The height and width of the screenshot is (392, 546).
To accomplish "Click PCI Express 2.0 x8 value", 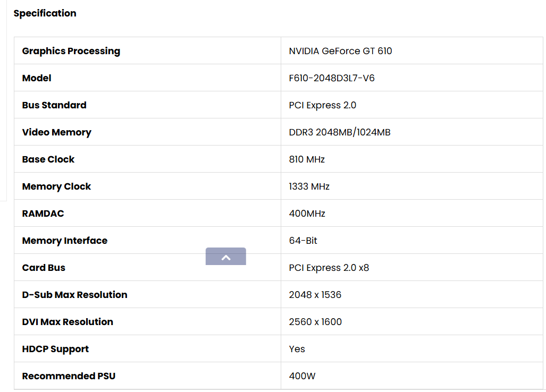I will click(x=329, y=268).
